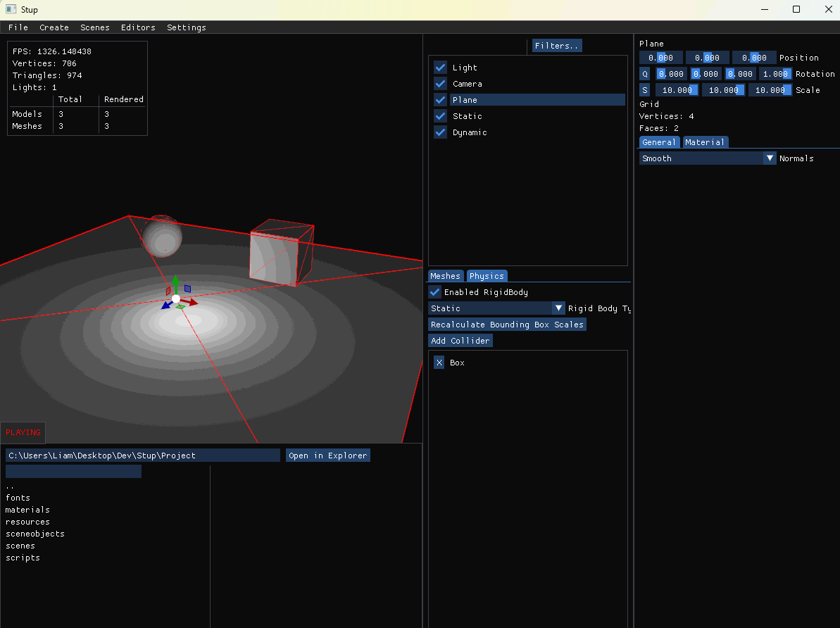
Task: Click the Open in Explorer button
Action: tap(327, 456)
